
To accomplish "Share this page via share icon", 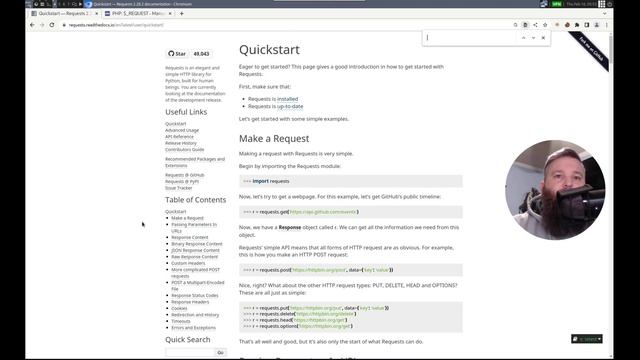I will (535, 25).
